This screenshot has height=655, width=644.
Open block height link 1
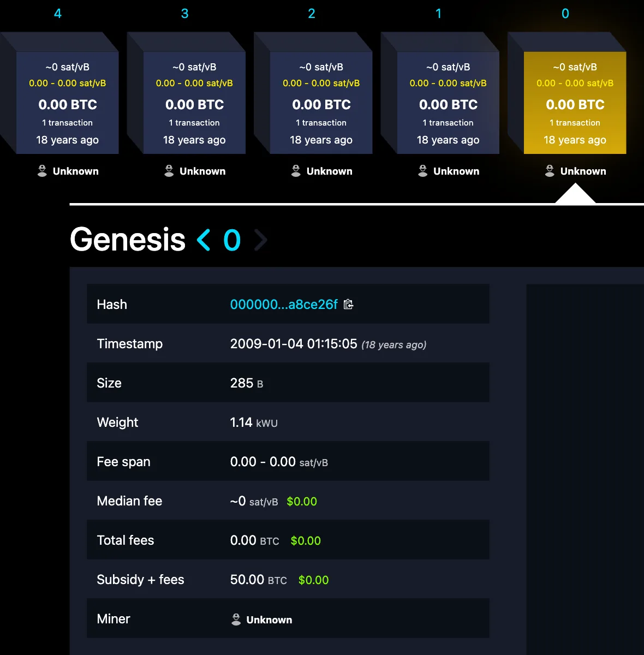(438, 14)
